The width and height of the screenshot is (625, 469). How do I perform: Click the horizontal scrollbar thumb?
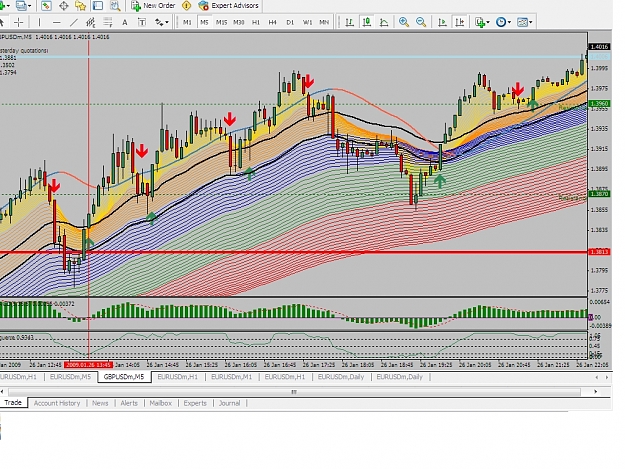294,392
